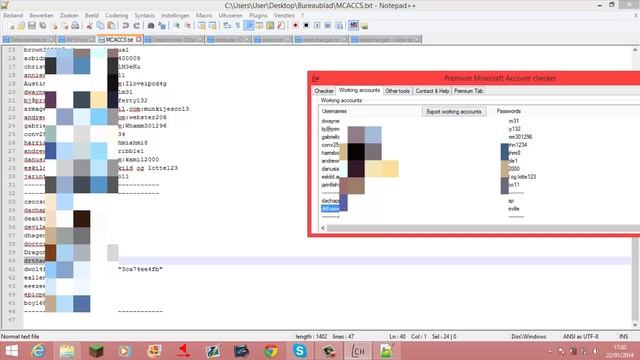The image size is (640, 360).
Task: Cut selection with the scissors icon
Action: click(89, 26)
